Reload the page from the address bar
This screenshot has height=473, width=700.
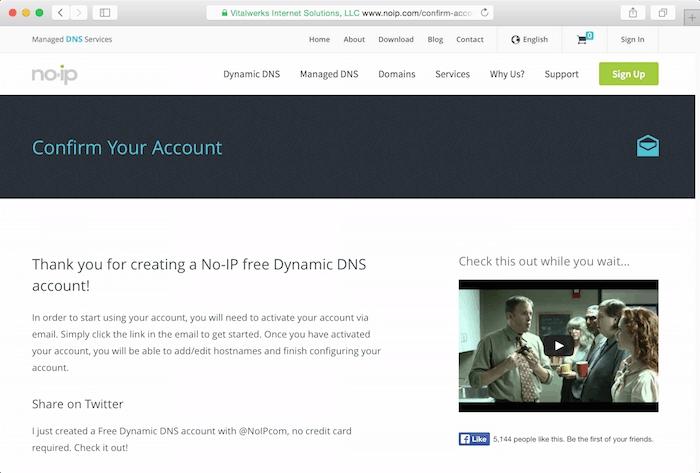coord(484,12)
